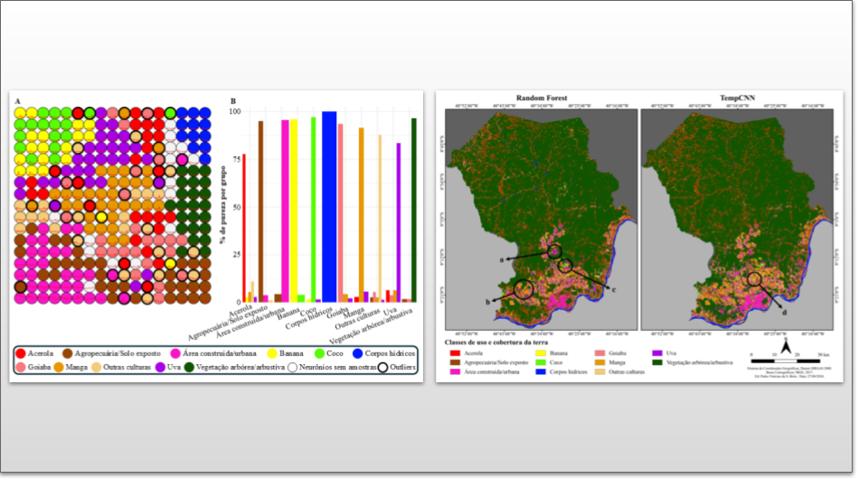
Task: Click the north arrow compass icon
Action: coord(787,347)
